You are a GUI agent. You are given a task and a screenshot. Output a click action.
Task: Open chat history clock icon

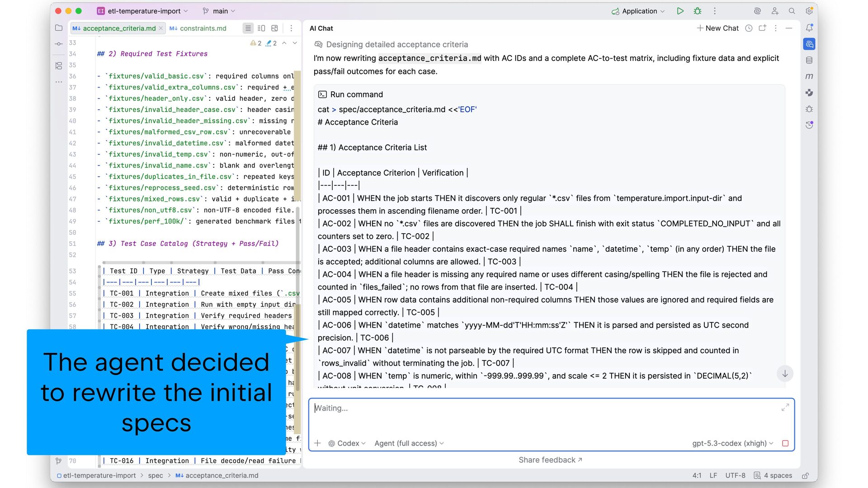(749, 28)
